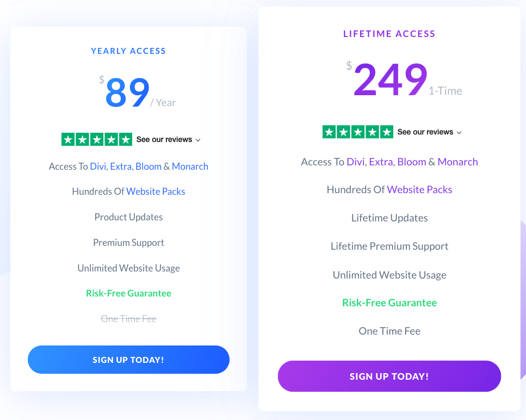Click the fifth Trustpilot star under Lifetime Access

coord(386,132)
